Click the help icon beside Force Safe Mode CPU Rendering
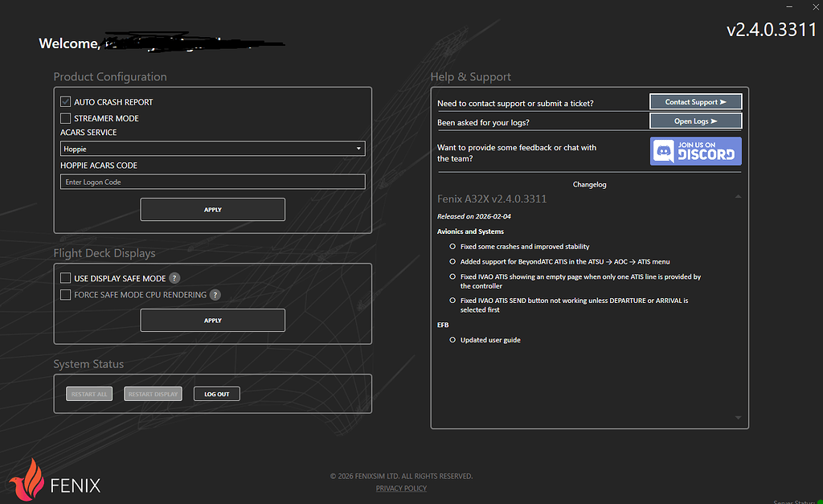The height and width of the screenshot is (504, 823). click(x=215, y=295)
